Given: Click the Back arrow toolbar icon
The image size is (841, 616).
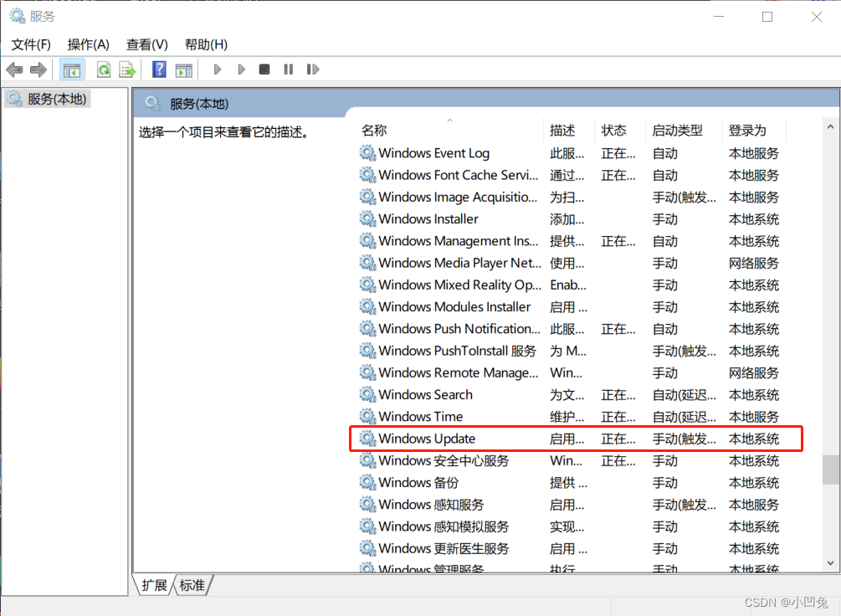Looking at the screenshot, I should 14,69.
